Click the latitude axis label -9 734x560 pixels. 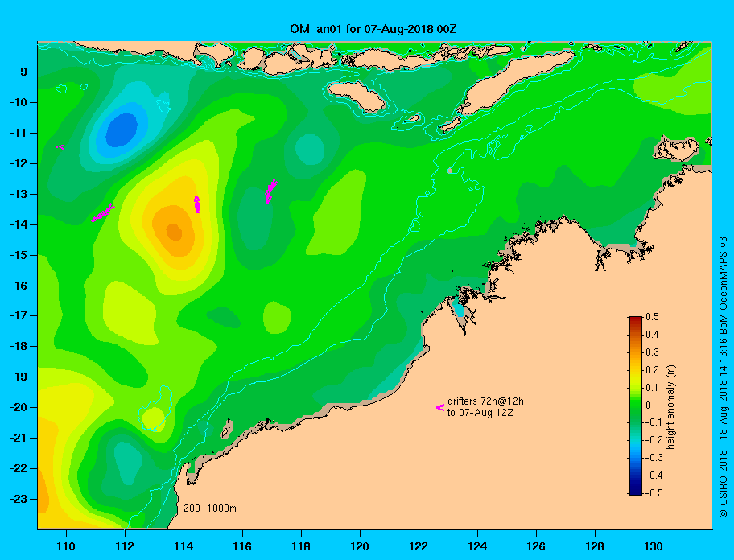pos(20,72)
